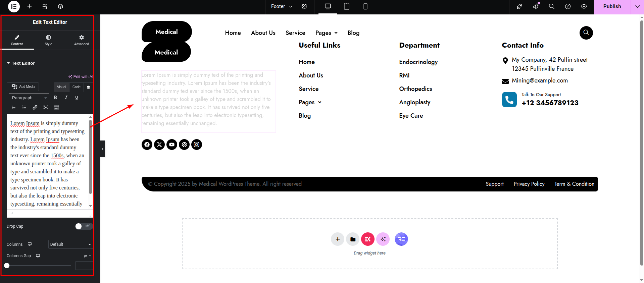
Task: Switch to the Advanced tab
Action: click(x=82, y=40)
